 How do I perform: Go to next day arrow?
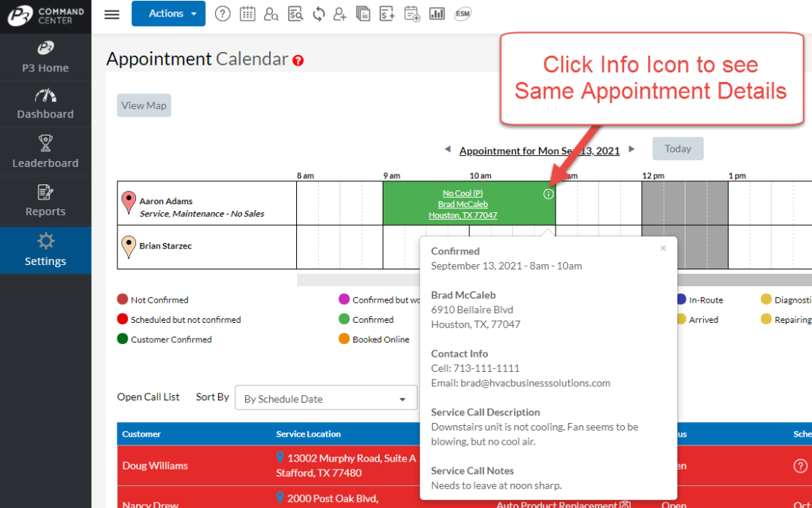[x=632, y=150]
